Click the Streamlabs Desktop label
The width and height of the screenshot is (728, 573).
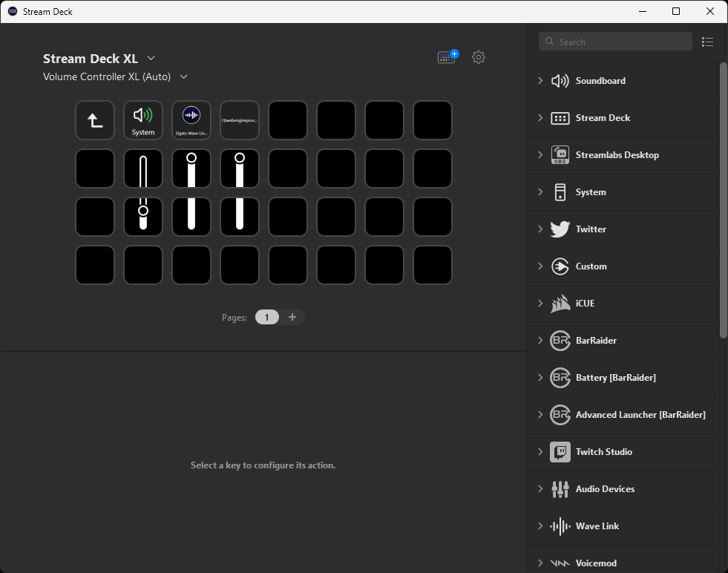coord(617,155)
